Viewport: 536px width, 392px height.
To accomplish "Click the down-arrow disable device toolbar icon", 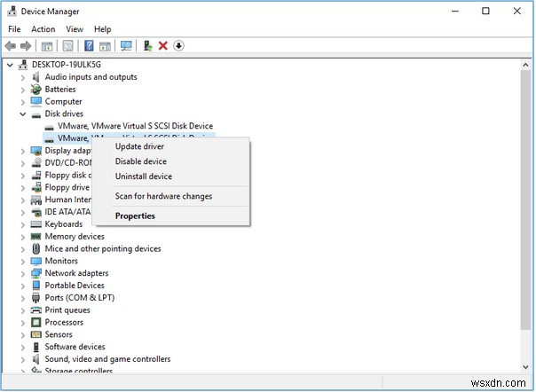I will tap(178, 46).
